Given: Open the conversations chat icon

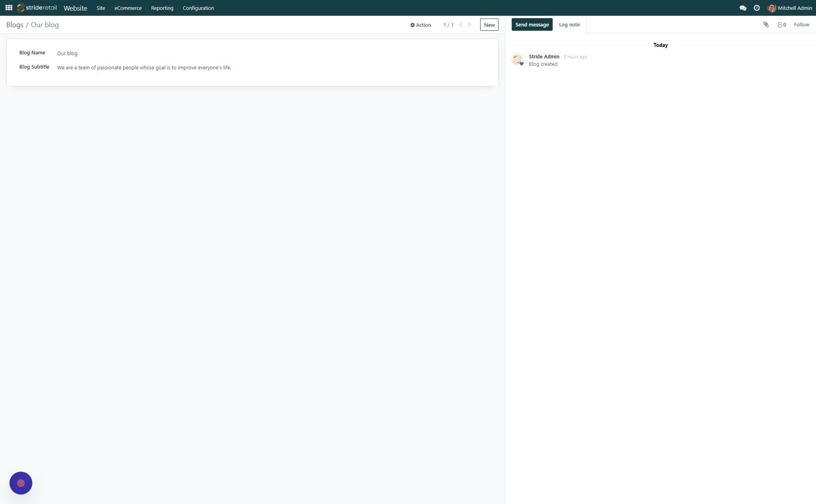Looking at the screenshot, I should click(x=743, y=8).
